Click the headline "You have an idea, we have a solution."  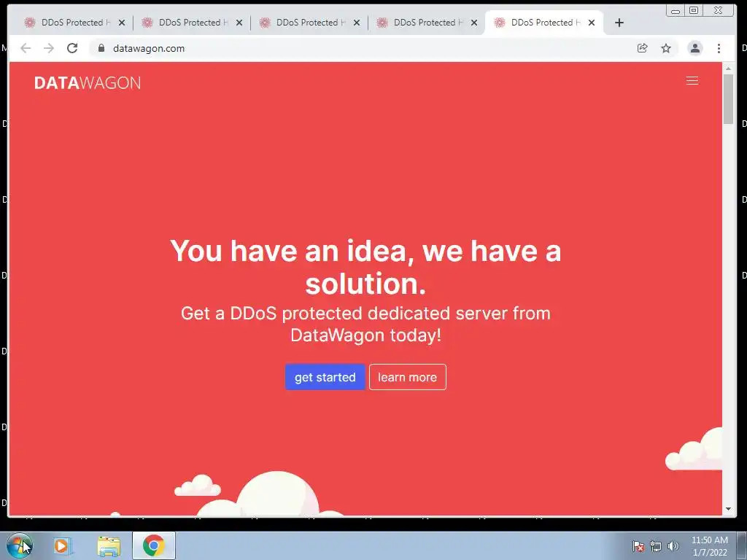coord(365,267)
